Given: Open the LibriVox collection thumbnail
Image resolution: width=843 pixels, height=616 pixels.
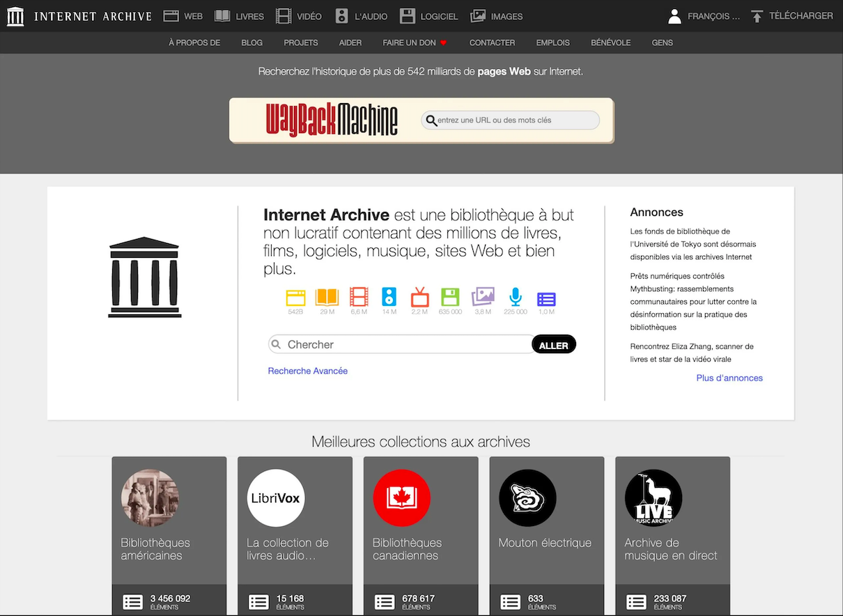Looking at the screenshot, I should (277, 498).
